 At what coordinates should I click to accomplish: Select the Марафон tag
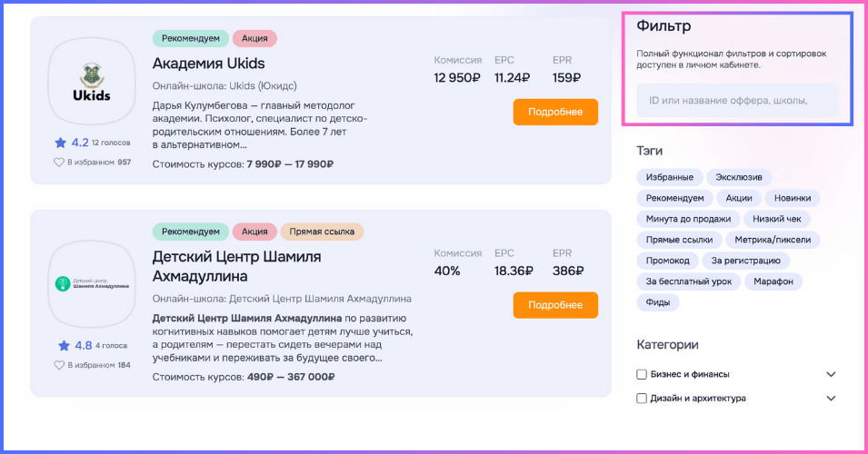(x=773, y=281)
